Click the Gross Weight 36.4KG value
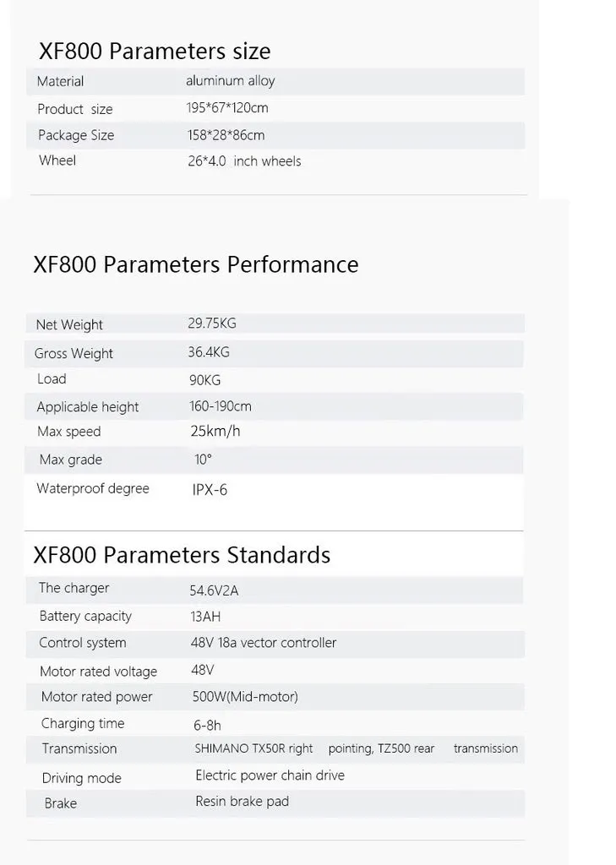Image resolution: width=616 pixels, height=865 pixels. [209, 352]
